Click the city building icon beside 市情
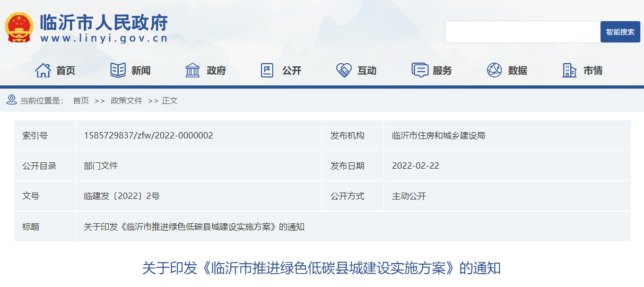The height and width of the screenshot is (287, 644). (x=569, y=70)
